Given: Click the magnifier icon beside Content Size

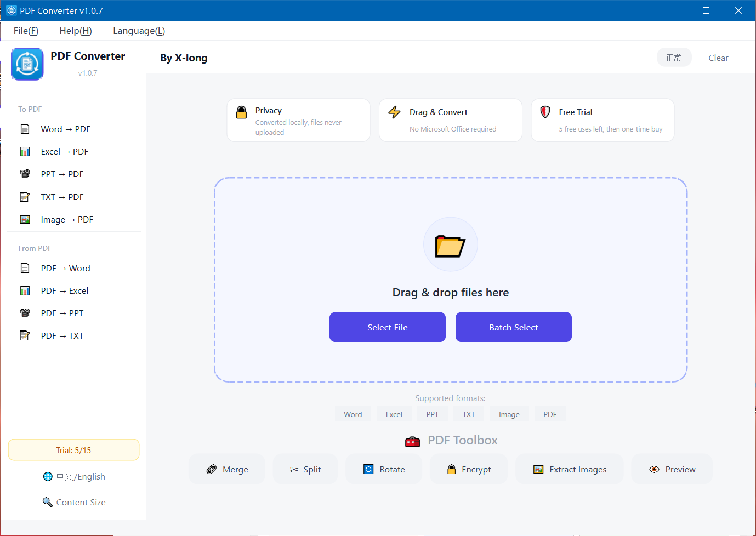Looking at the screenshot, I should click(x=48, y=502).
